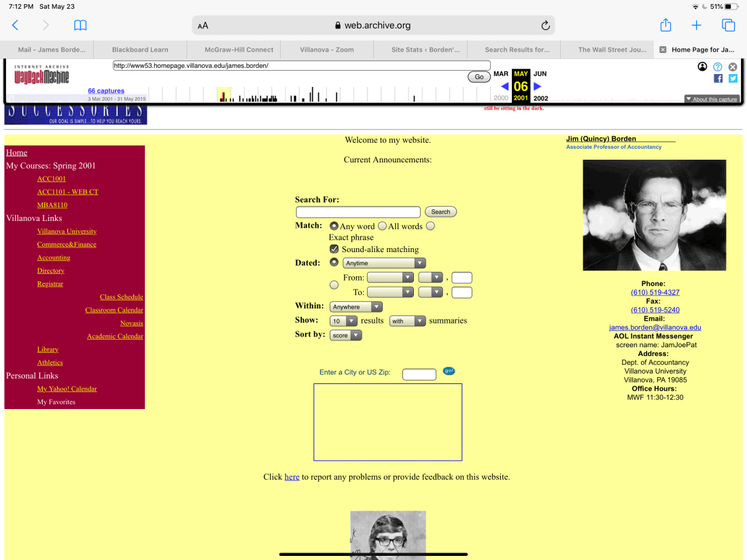
Task: Expand the Within Anywhere dropdown
Action: [355, 307]
